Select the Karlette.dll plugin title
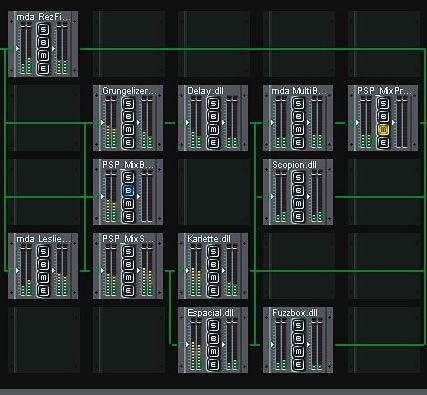Image resolution: width=427 pixels, height=395 pixels. pyautogui.click(x=209, y=239)
